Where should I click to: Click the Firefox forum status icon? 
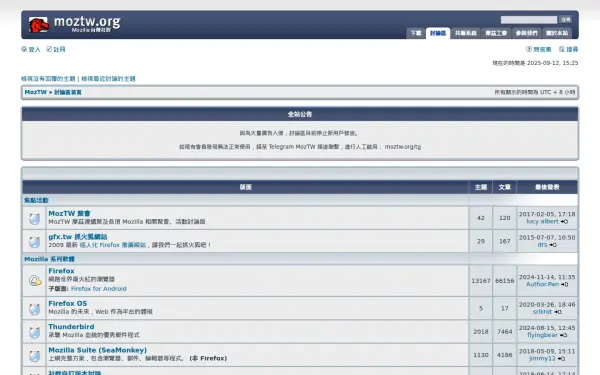click(35, 281)
